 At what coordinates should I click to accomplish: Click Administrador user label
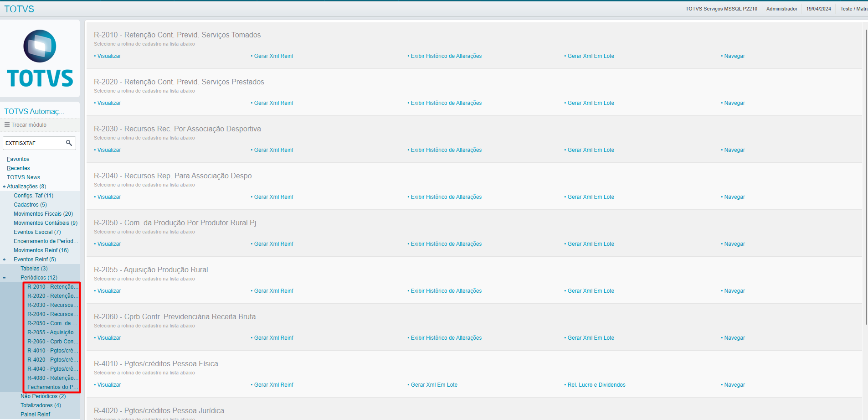click(781, 9)
